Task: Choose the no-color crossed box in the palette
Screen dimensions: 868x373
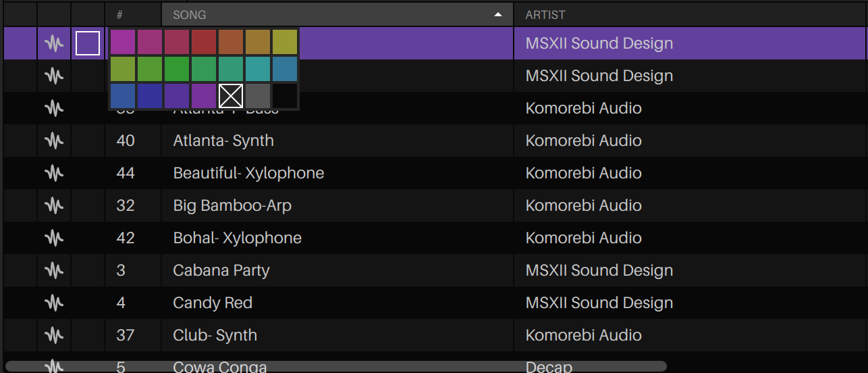Action: (x=231, y=96)
